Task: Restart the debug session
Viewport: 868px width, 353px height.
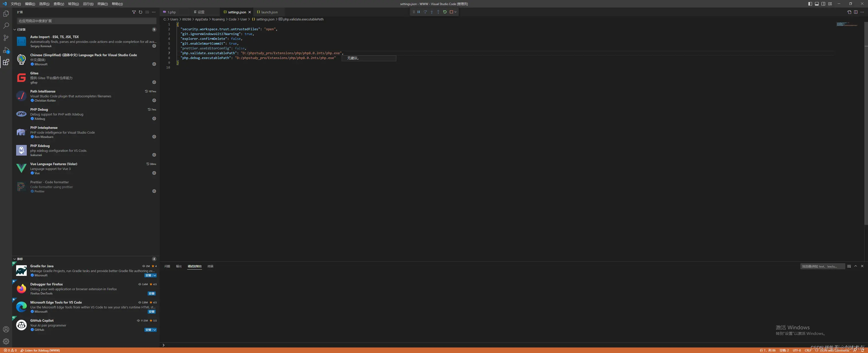Action: click(x=445, y=12)
